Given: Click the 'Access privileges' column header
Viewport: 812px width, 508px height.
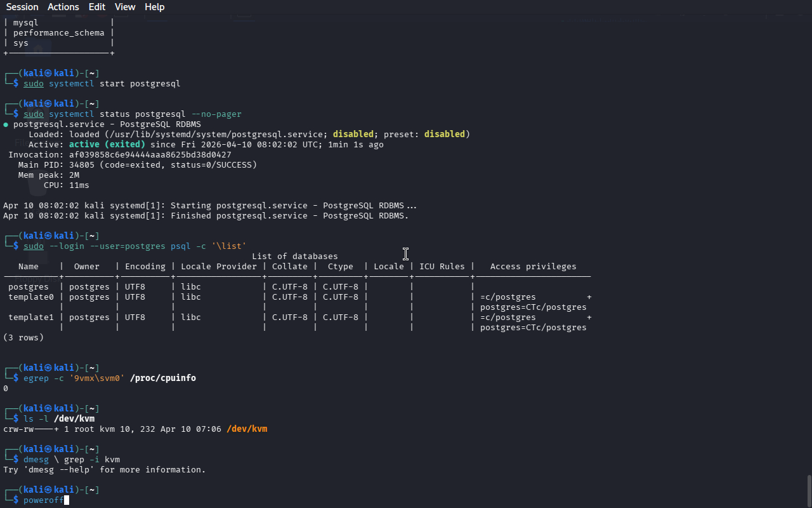Looking at the screenshot, I should [x=533, y=267].
